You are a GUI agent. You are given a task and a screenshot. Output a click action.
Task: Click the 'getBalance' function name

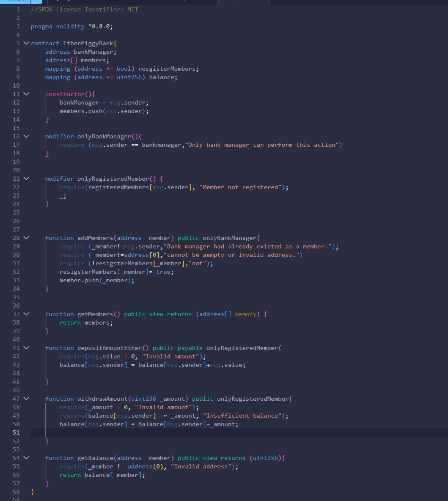tap(95, 458)
